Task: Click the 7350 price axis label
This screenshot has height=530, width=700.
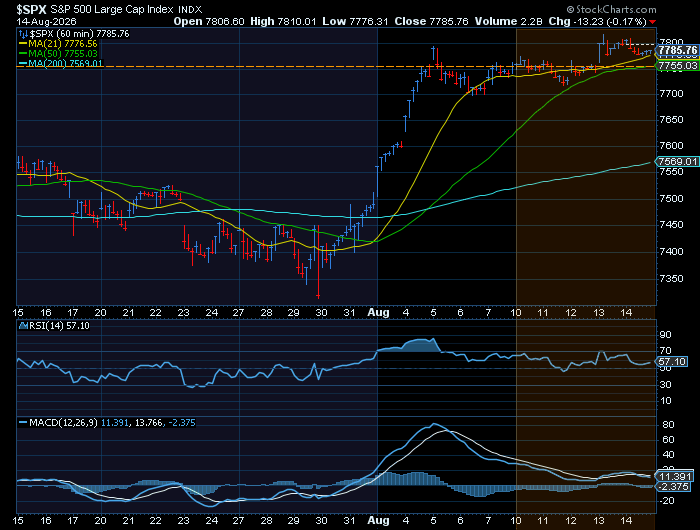Action: [671, 279]
